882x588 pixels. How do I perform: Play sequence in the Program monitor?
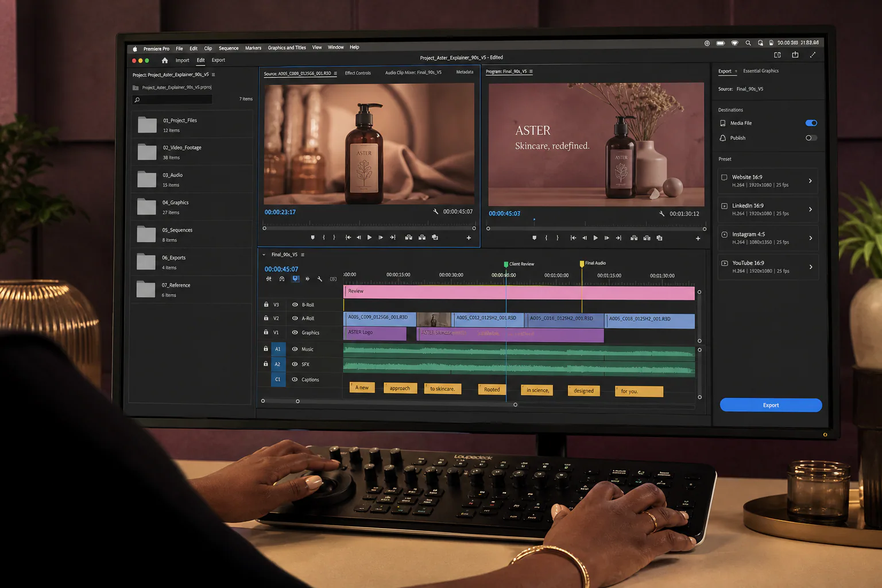click(x=595, y=238)
